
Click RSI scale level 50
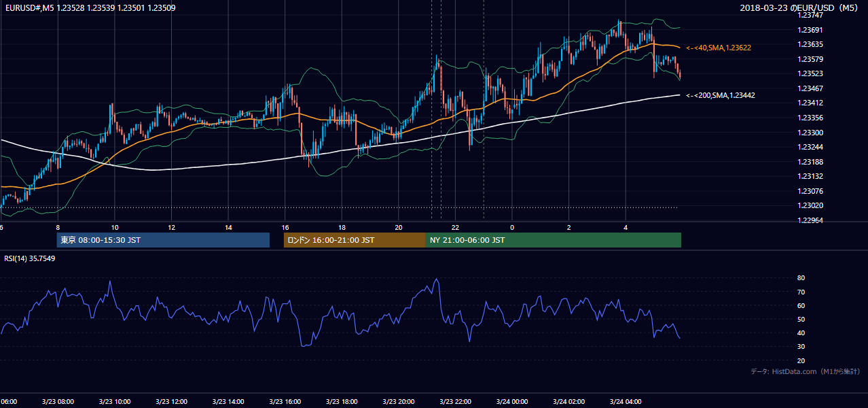click(801, 319)
